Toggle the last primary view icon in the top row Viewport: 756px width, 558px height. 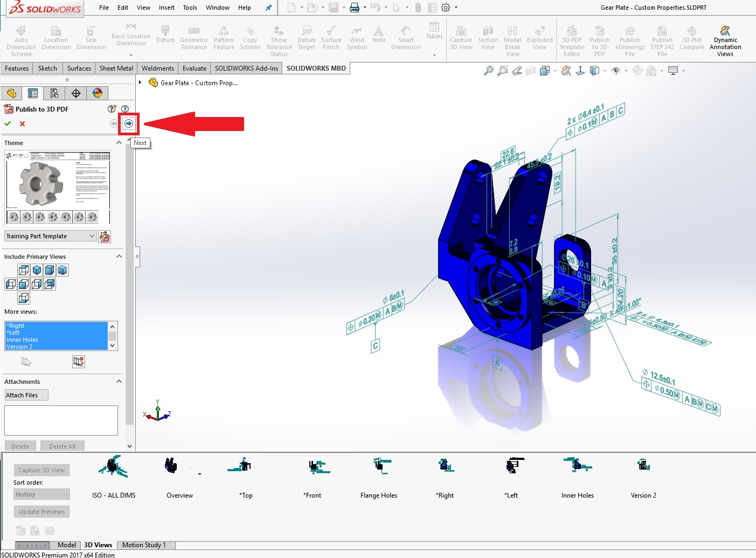pos(63,270)
